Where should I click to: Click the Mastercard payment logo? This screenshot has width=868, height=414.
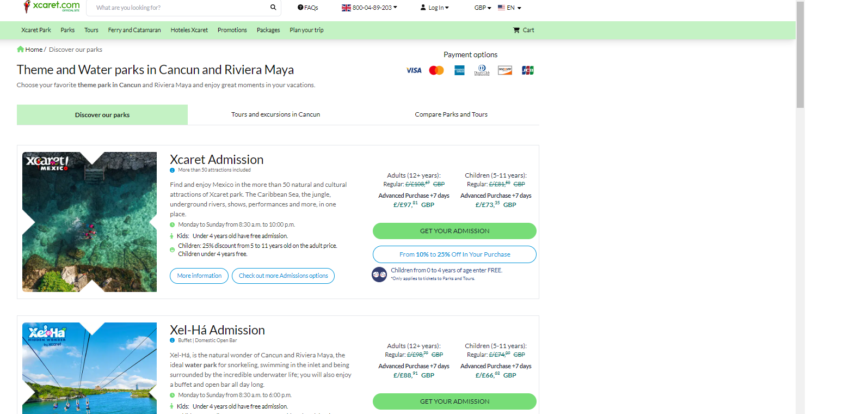click(x=436, y=70)
